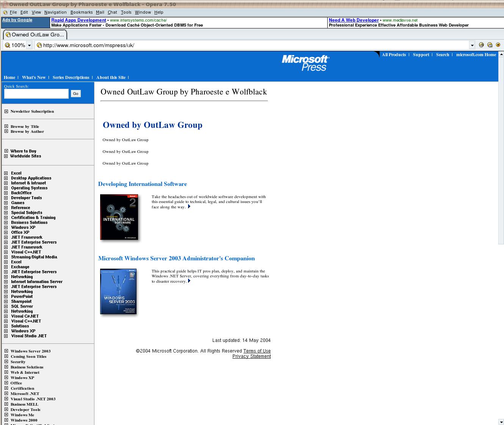Click the Microsoft Press logo

[305, 63]
